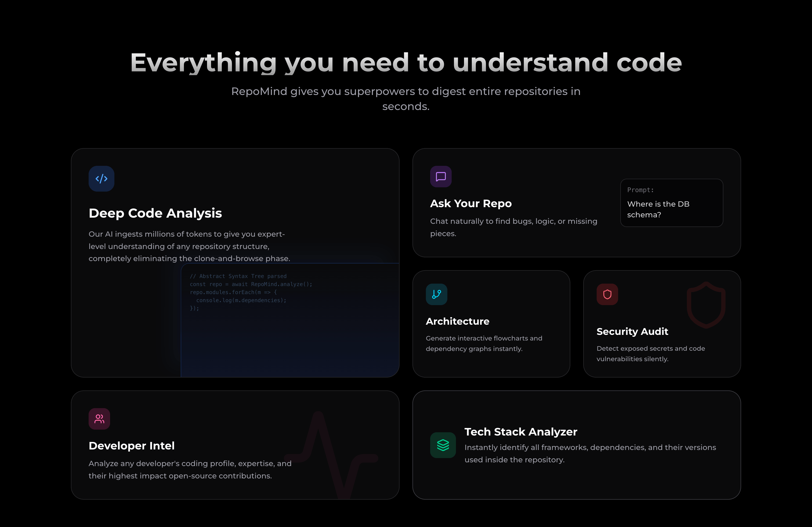Click the purple chat bubble icon
This screenshot has width=812, height=527.
[x=440, y=177]
